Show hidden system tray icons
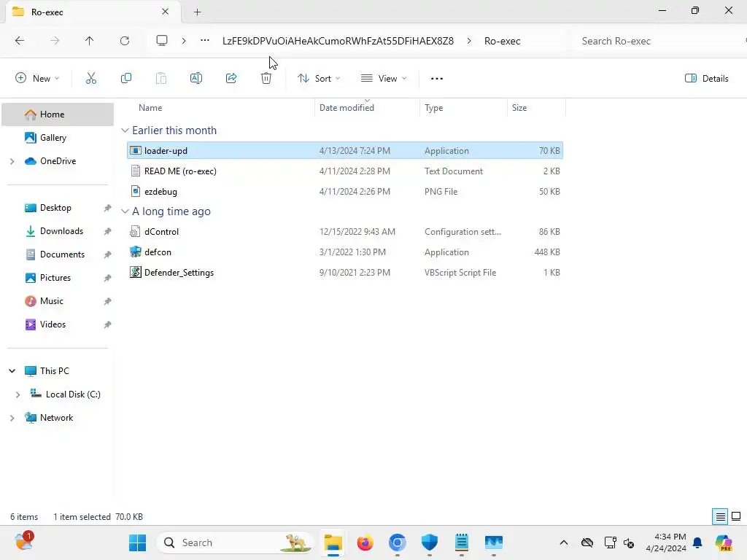Image resolution: width=747 pixels, height=560 pixels. 564,542
